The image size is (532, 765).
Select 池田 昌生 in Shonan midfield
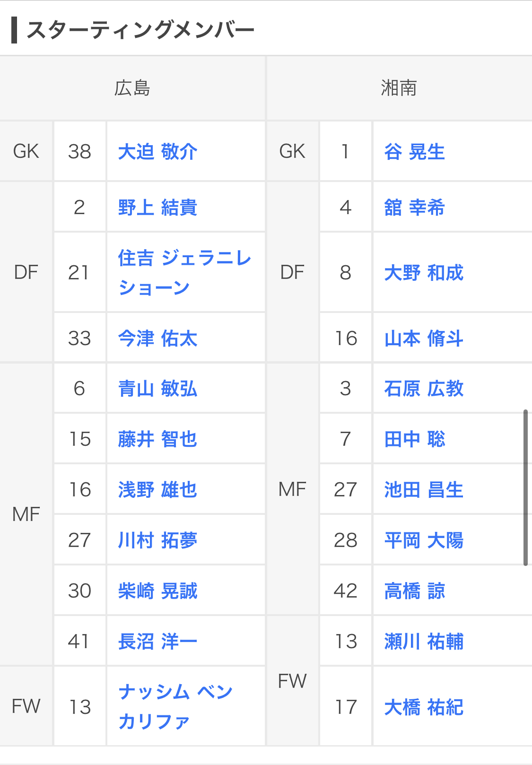[x=424, y=490]
